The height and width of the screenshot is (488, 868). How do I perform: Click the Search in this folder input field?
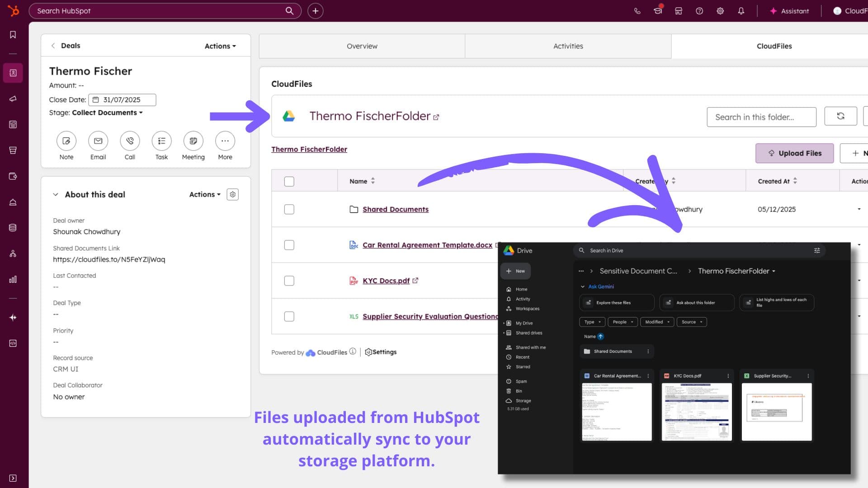pos(761,117)
